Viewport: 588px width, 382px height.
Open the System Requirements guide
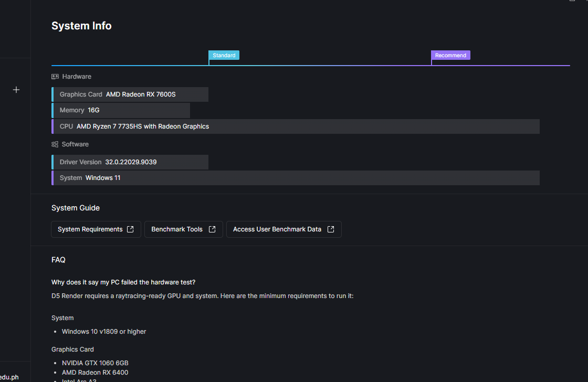(x=90, y=229)
